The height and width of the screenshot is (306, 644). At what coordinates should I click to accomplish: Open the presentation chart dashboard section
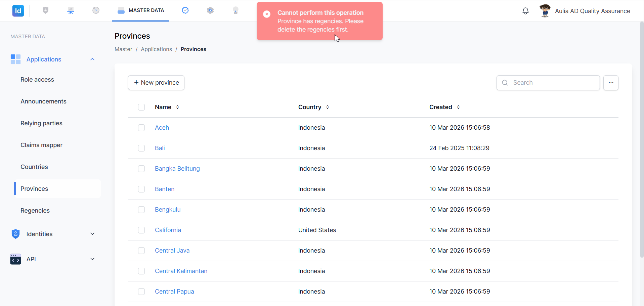71,10
